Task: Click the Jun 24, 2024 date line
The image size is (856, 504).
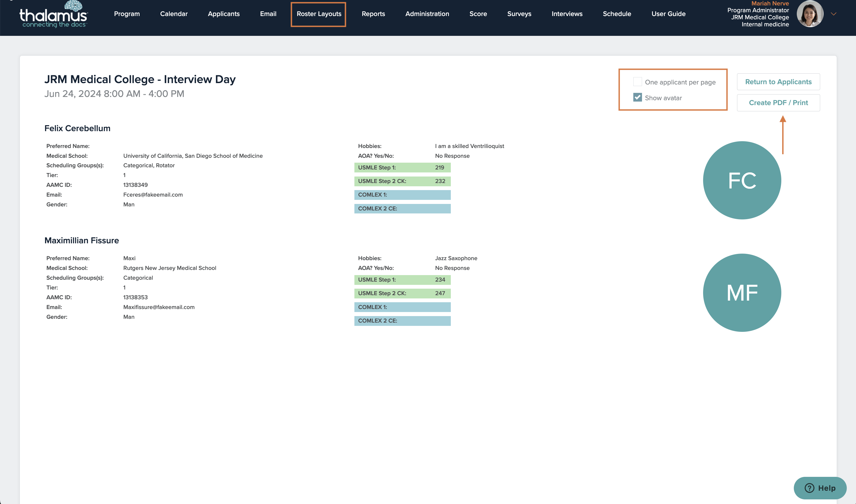Action: click(x=114, y=94)
